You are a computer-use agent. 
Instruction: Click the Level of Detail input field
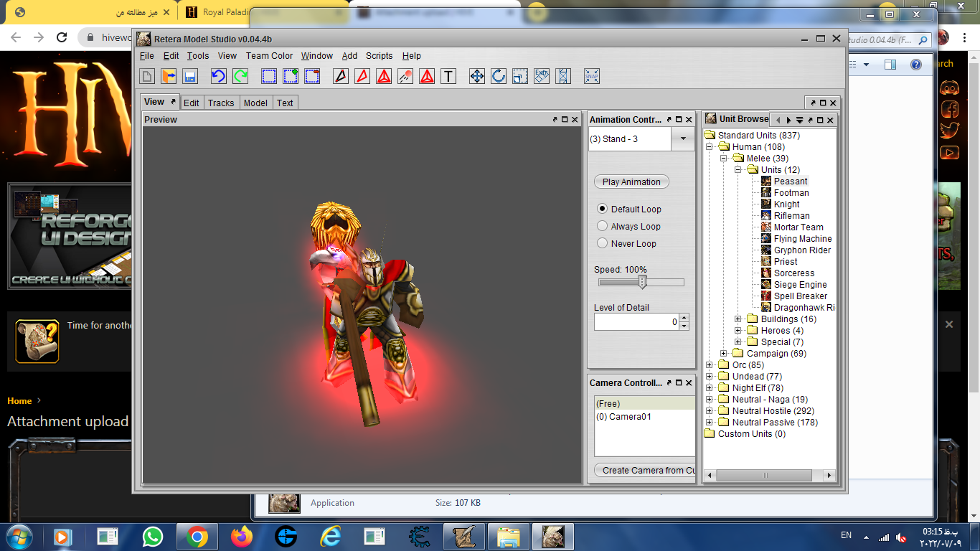(636, 322)
